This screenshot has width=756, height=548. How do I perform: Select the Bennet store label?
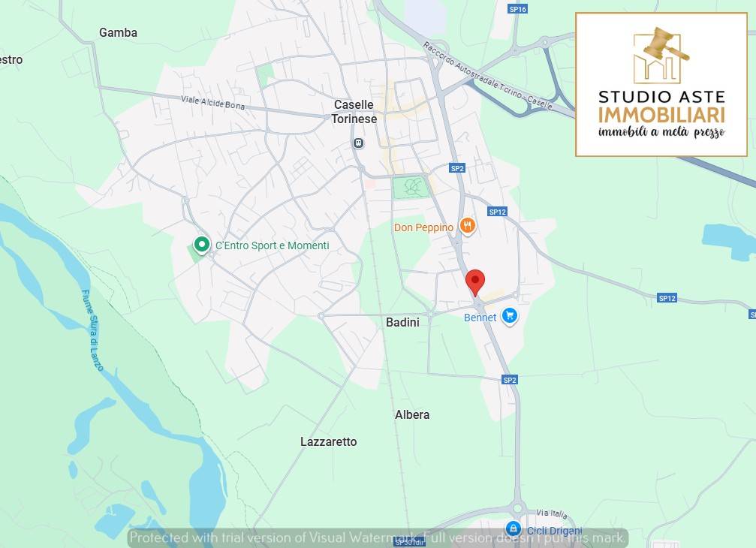pos(480,318)
